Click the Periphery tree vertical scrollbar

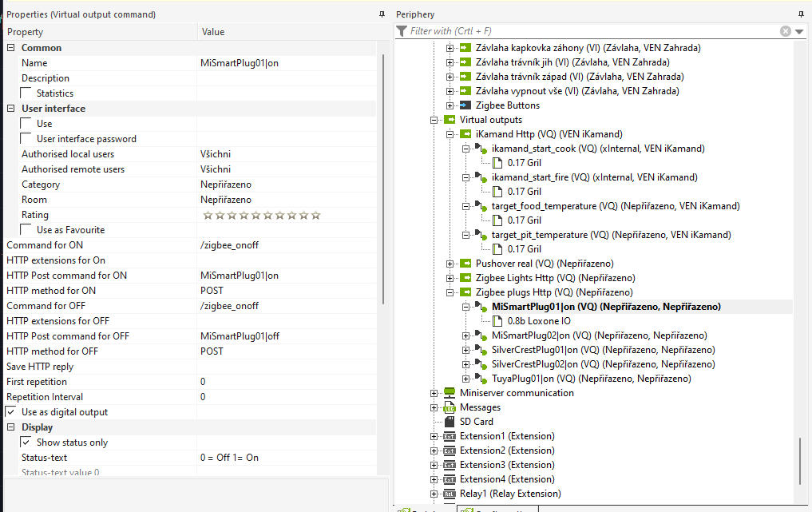[x=800, y=461]
